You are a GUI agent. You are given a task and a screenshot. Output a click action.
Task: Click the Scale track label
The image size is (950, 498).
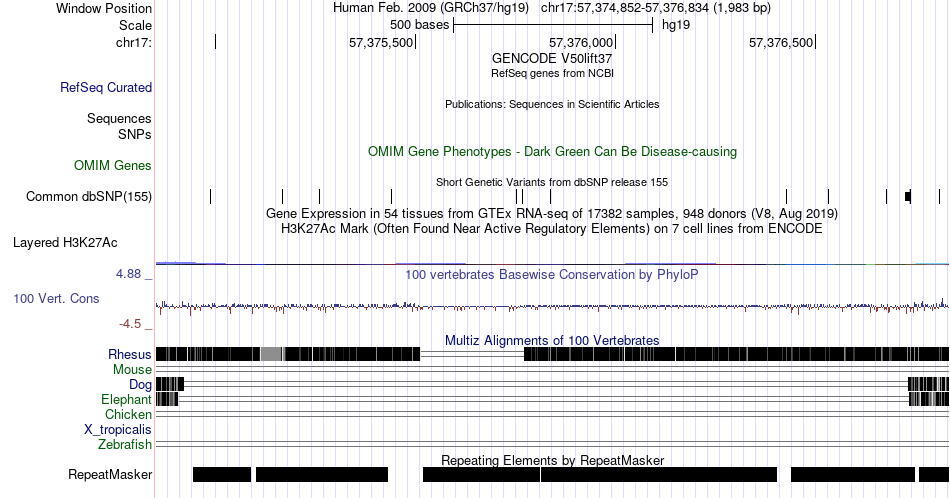point(135,25)
